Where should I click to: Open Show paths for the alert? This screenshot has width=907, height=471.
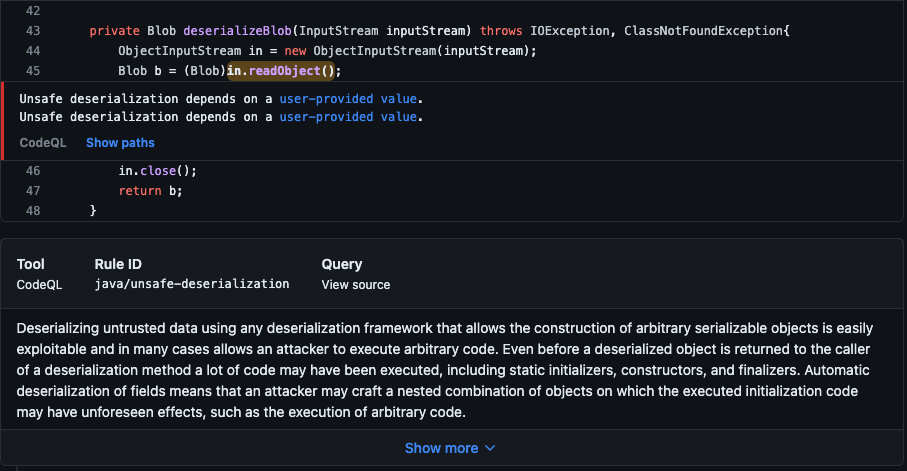point(120,143)
